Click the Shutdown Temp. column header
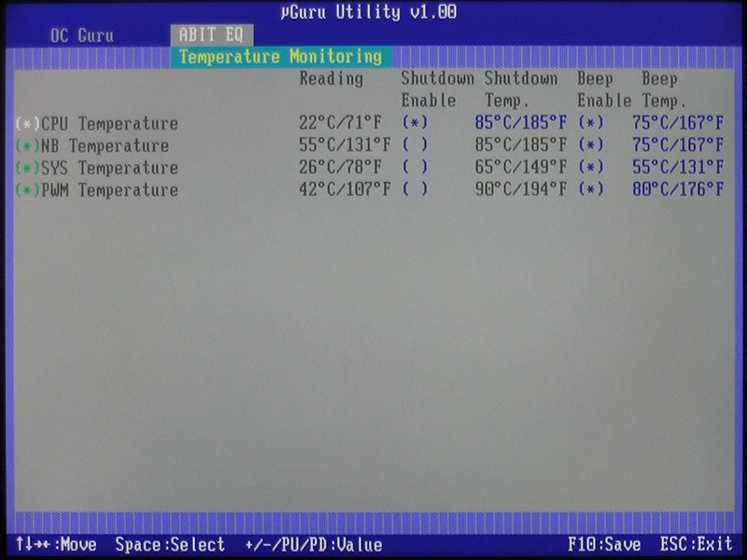Screen dimensions: 747x560 coord(521,90)
